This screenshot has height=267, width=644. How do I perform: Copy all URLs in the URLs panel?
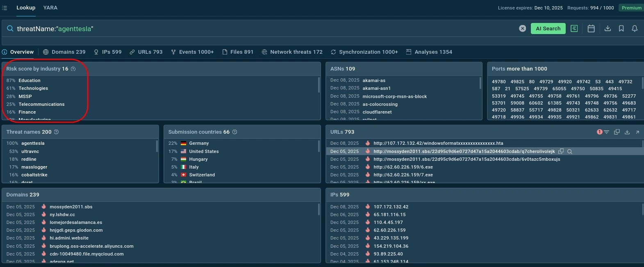tap(617, 132)
